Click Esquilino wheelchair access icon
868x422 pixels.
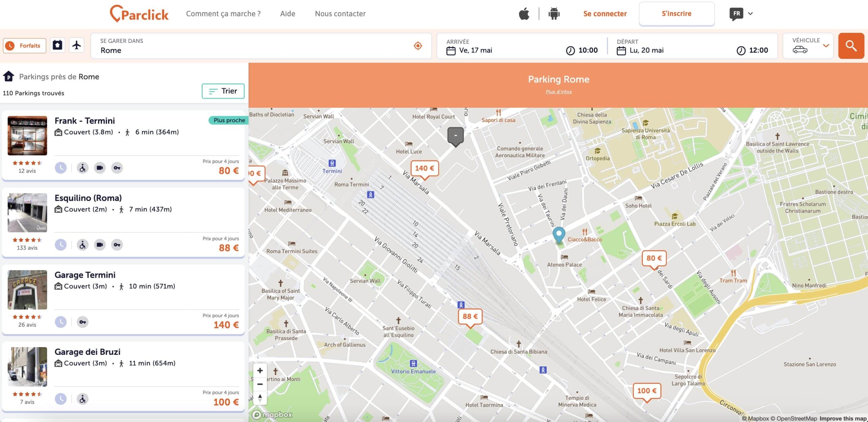(82, 245)
